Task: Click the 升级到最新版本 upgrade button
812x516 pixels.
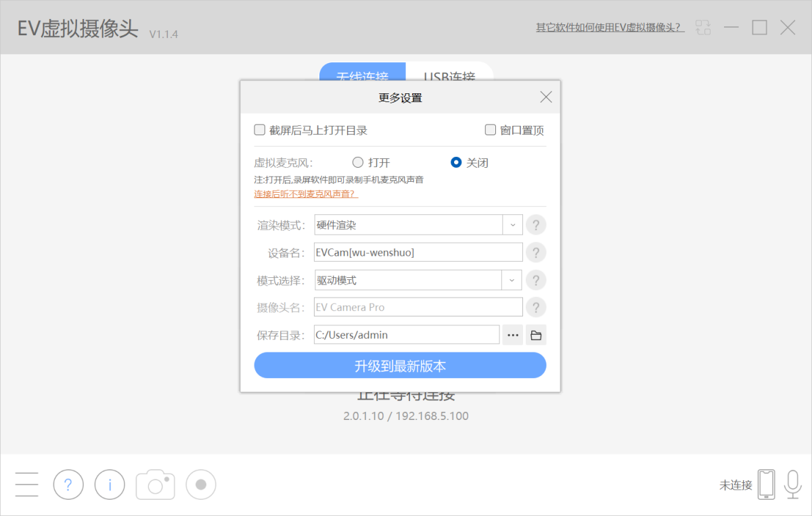Action: pyautogui.click(x=399, y=365)
